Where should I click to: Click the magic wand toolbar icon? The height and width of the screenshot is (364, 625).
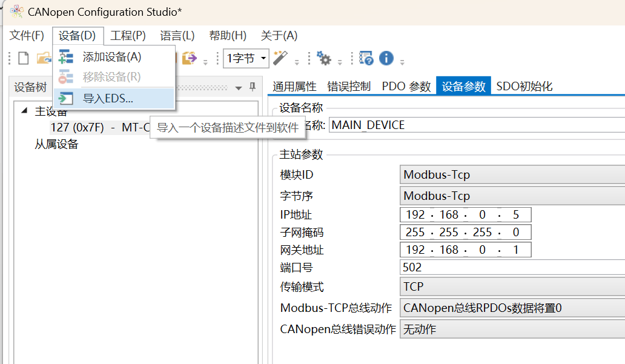click(x=280, y=58)
